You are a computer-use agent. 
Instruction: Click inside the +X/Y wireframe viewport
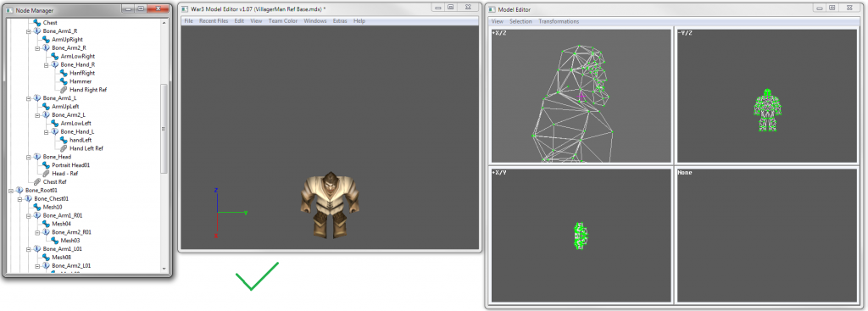coord(581,236)
